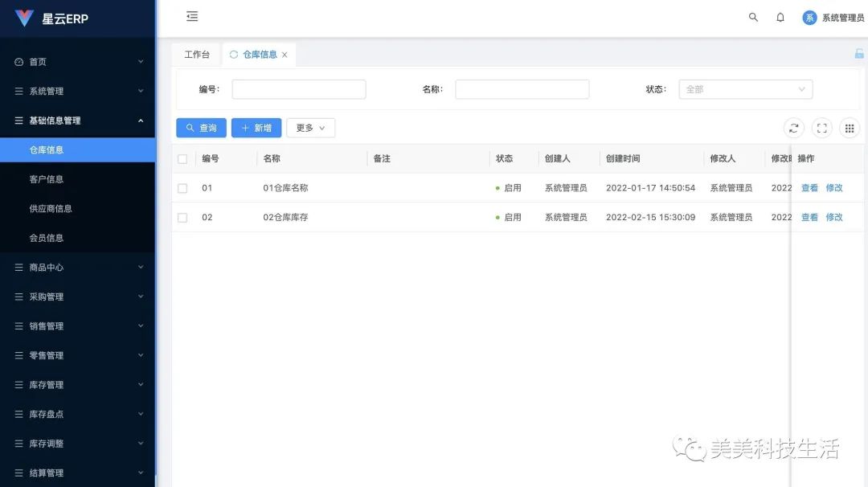Select the checkbox for warehouse row 01
This screenshot has width=868, height=487.
click(182, 187)
